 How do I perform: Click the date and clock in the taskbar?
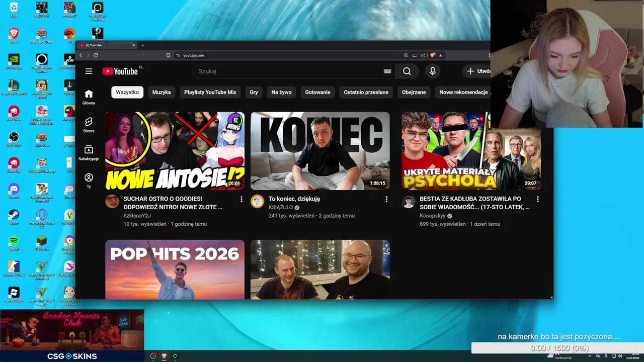(x=632, y=356)
